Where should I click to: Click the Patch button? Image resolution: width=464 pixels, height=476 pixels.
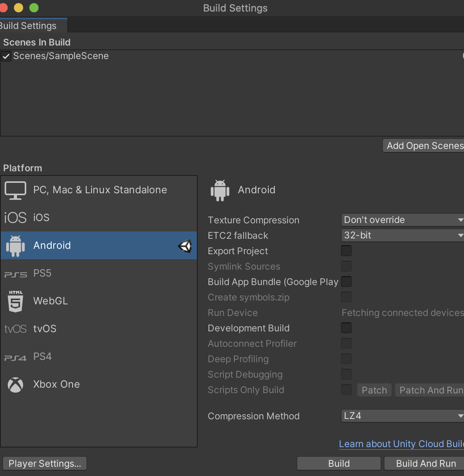tap(374, 390)
